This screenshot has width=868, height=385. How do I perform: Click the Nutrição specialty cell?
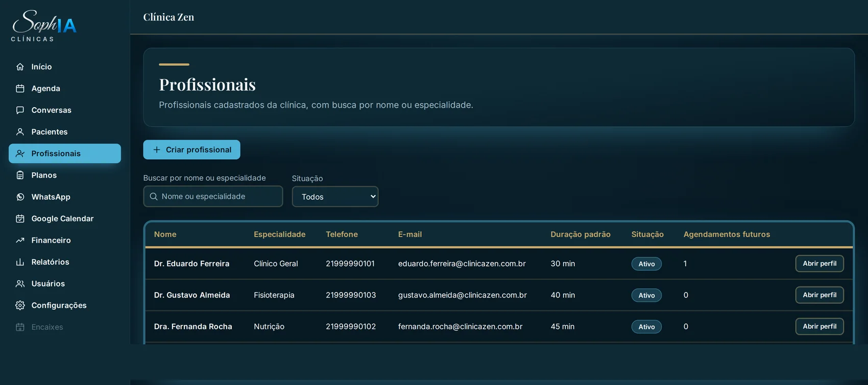click(269, 326)
